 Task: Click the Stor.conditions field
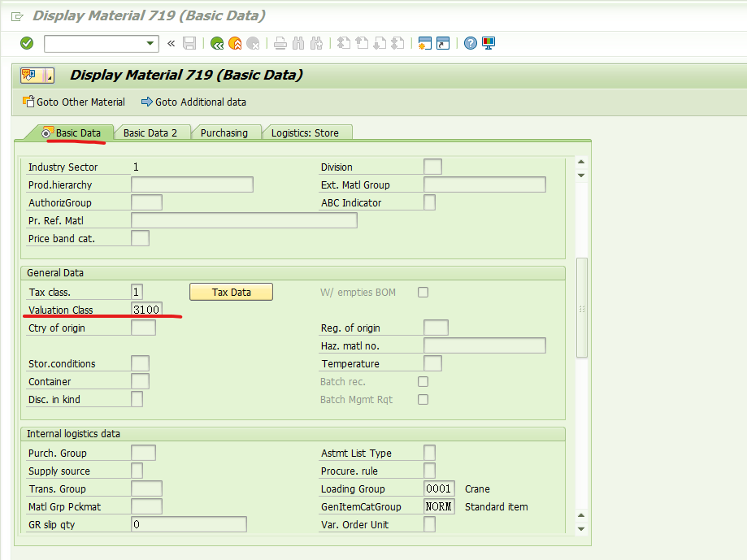pyautogui.click(x=140, y=363)
